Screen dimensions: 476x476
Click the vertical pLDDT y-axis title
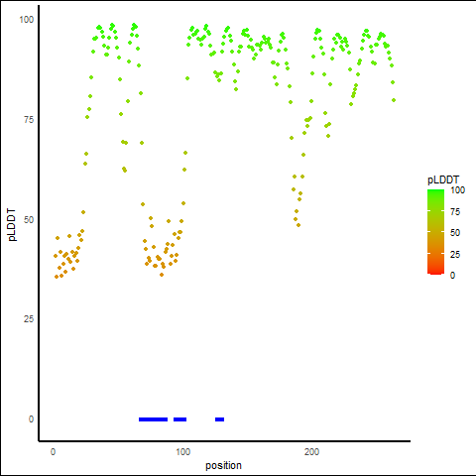pos(12,225)
